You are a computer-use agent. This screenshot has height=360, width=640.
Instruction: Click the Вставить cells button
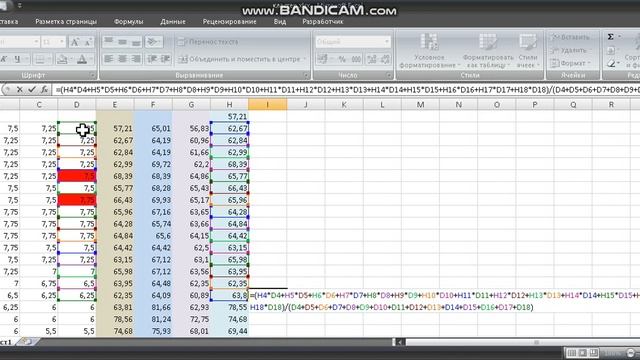coord(570,37)
